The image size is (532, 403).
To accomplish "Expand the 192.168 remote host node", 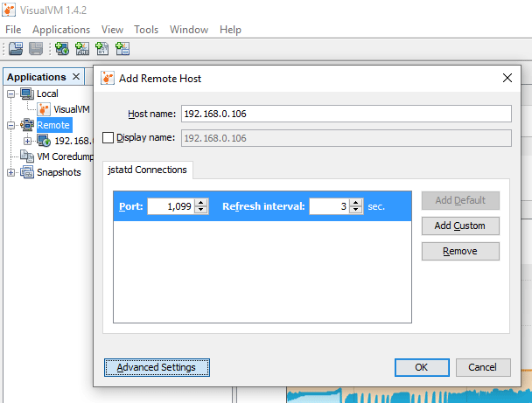I will [27, 141].
